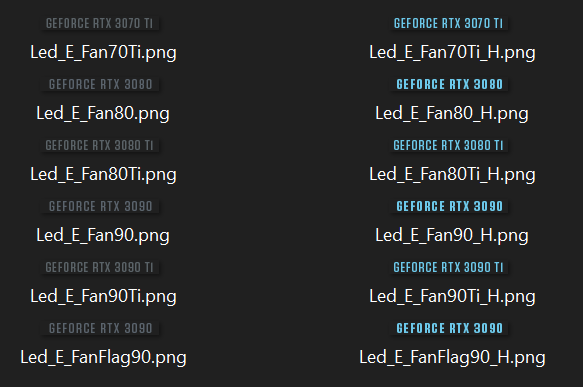Screen dimensions: 583x387
Task: Select blue GeForce RTX 3080 image above Led_E_Fan80_H.png
Action: click(448, 84)
